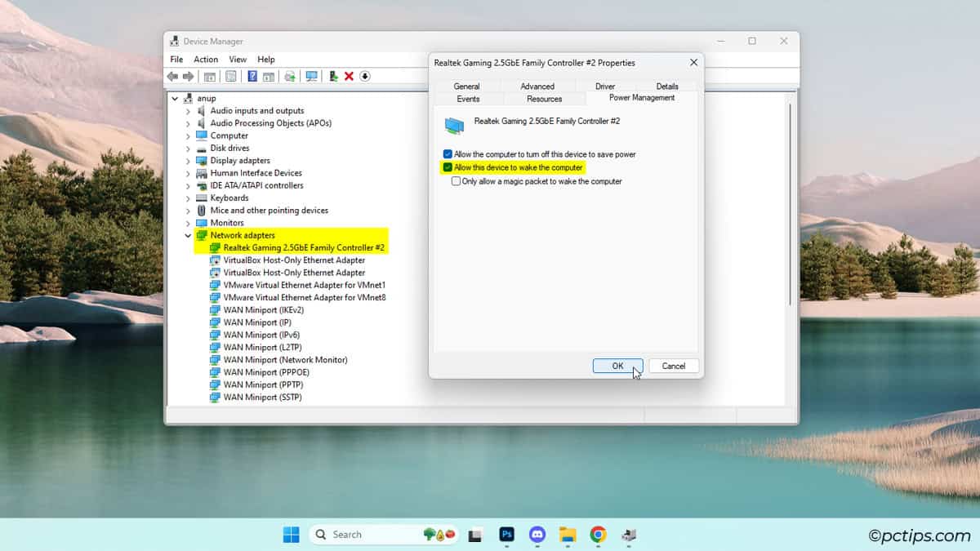980x551 pixels.
Task: Open the Action menu
Action: [206, 59]
